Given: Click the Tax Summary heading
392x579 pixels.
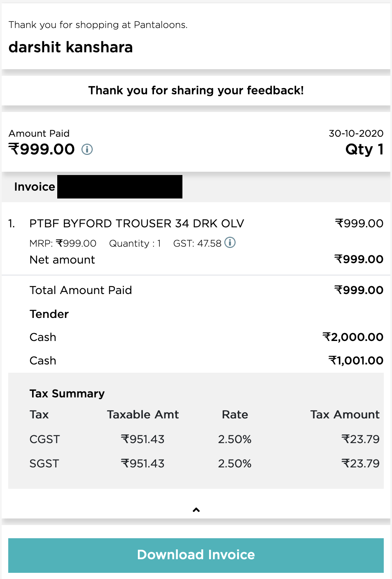Looking at the screenshot, I should (x=67, y=394).
